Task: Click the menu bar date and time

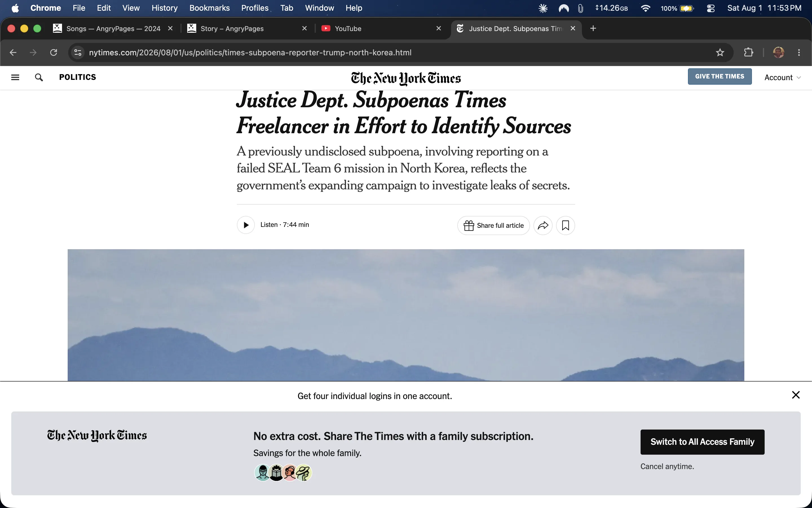Action: pos(764,8)
